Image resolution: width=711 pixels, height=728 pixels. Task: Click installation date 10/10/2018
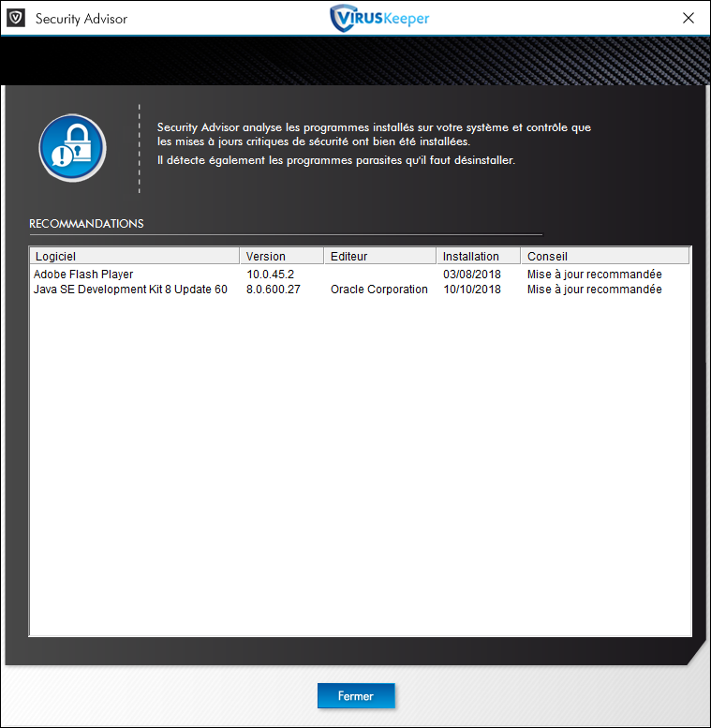click(472, 290)
